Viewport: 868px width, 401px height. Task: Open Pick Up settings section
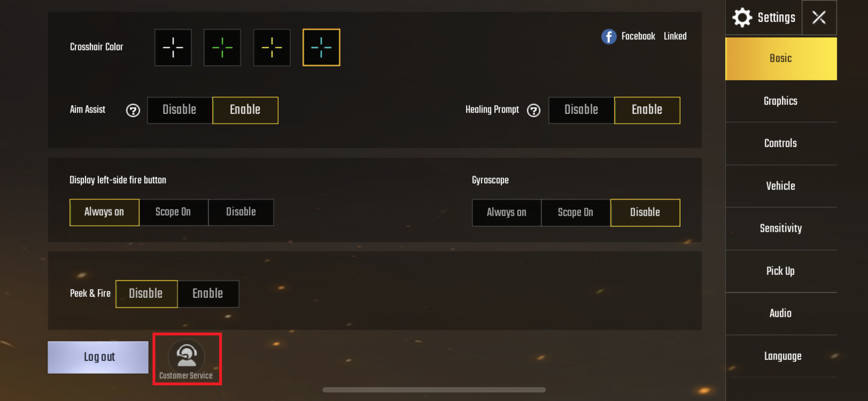[x=781, y=271]
